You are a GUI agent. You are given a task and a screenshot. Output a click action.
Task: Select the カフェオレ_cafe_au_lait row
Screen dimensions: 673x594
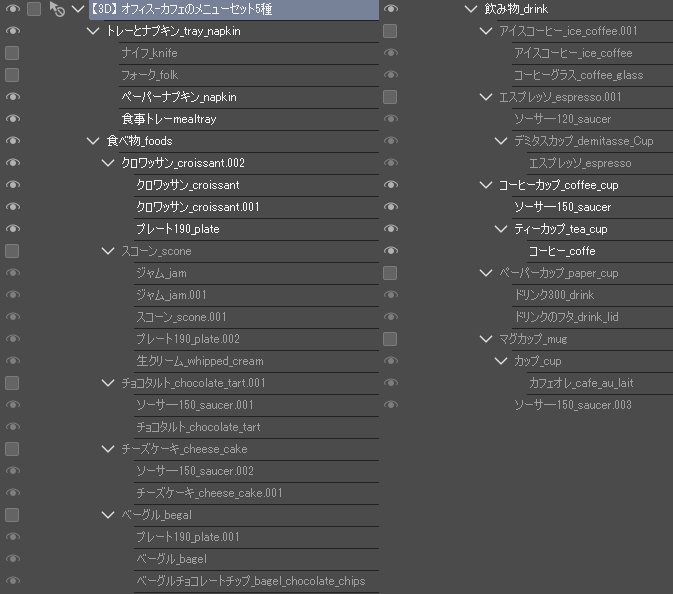point(600,383)
